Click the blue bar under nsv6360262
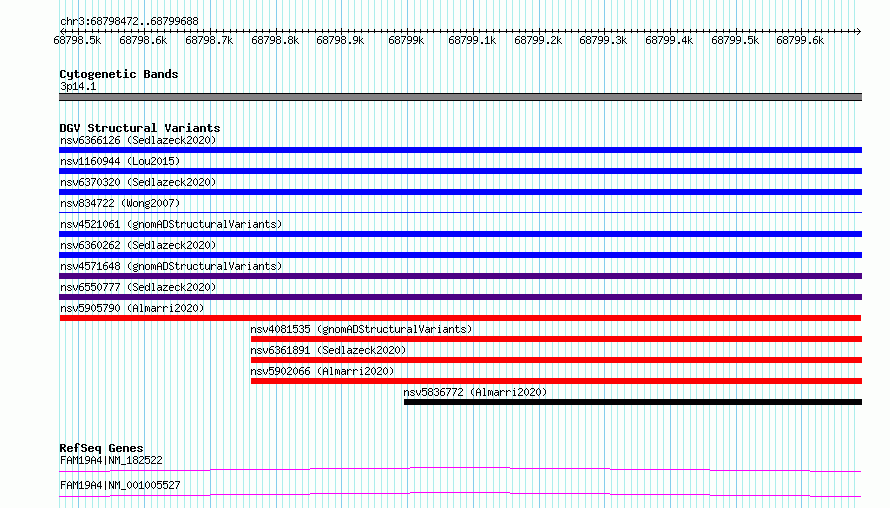 (460, 255)
